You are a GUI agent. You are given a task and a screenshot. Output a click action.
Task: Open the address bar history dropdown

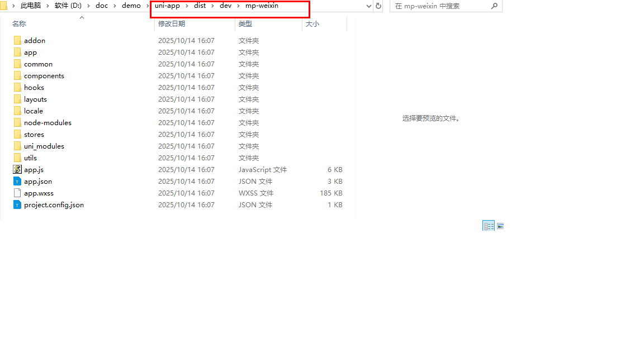[368, 6]
